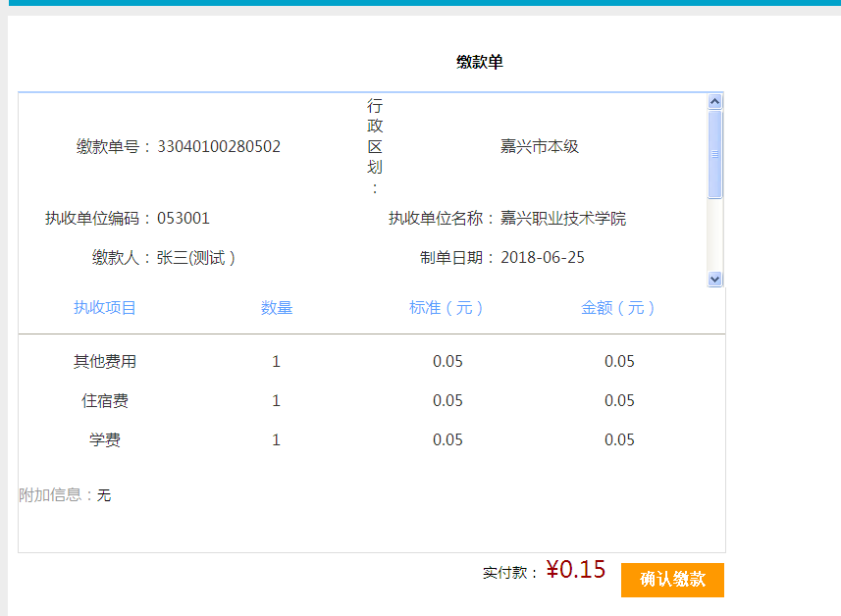Click the 缴款单 page title

(x=480, y=63)
